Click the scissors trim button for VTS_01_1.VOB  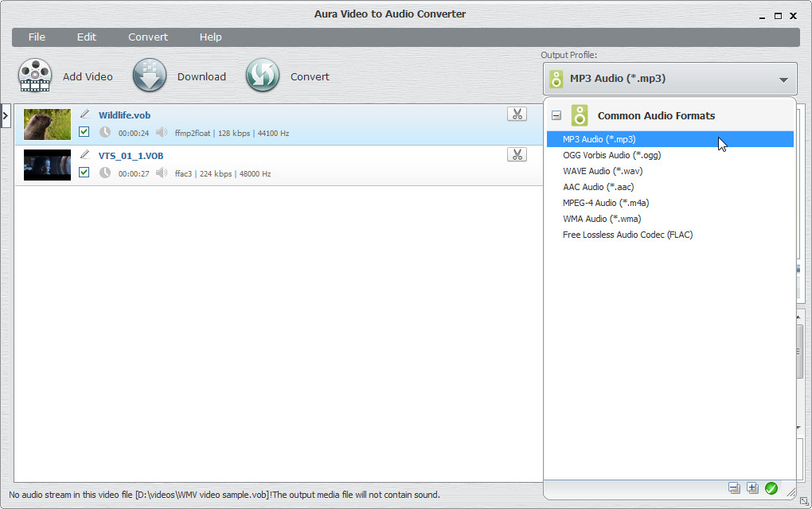point(517,155)
